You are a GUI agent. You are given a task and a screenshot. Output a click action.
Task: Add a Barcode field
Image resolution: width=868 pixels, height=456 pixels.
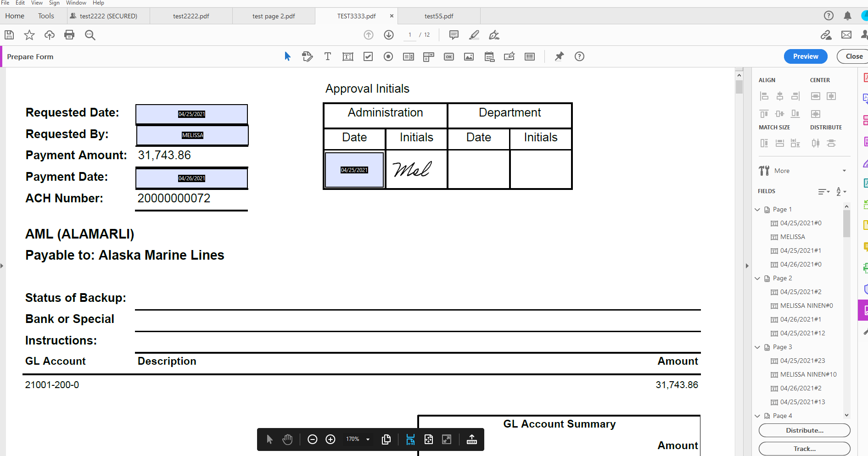point(529,56)
